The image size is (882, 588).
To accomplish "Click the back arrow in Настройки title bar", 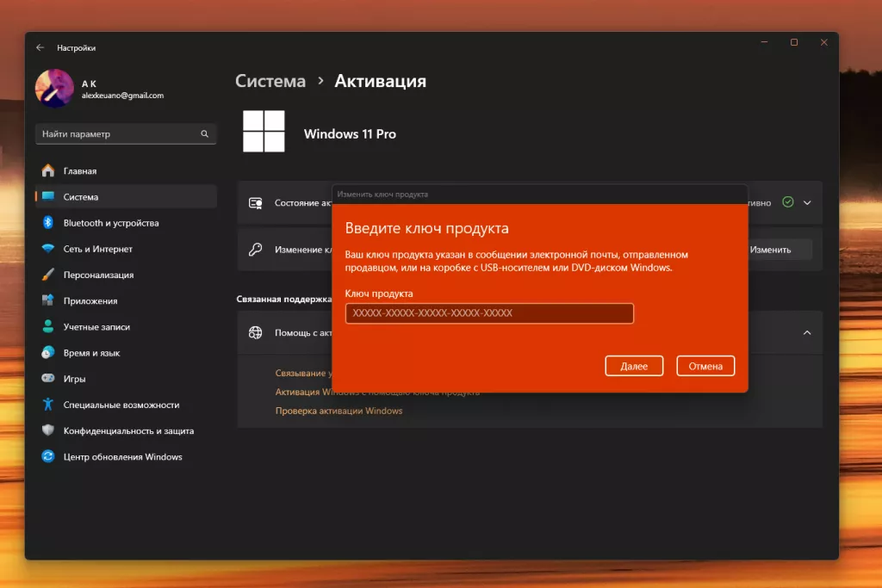I will (x=38, y=48).
